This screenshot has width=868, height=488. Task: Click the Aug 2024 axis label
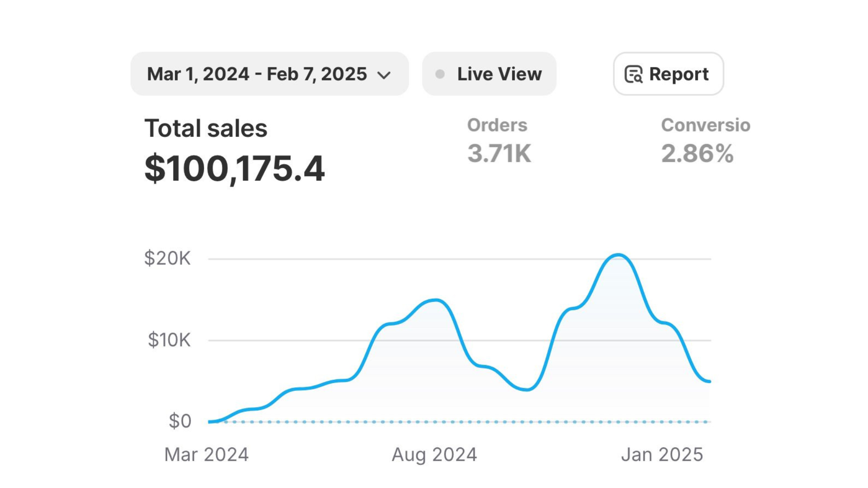pyautogui.click(x=434, y=455)
